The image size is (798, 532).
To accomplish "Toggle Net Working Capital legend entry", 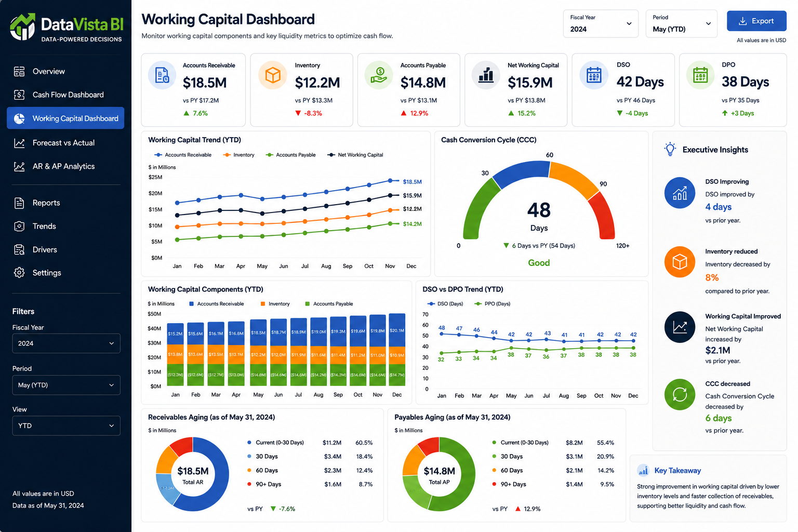I will (x=355, y=155).
